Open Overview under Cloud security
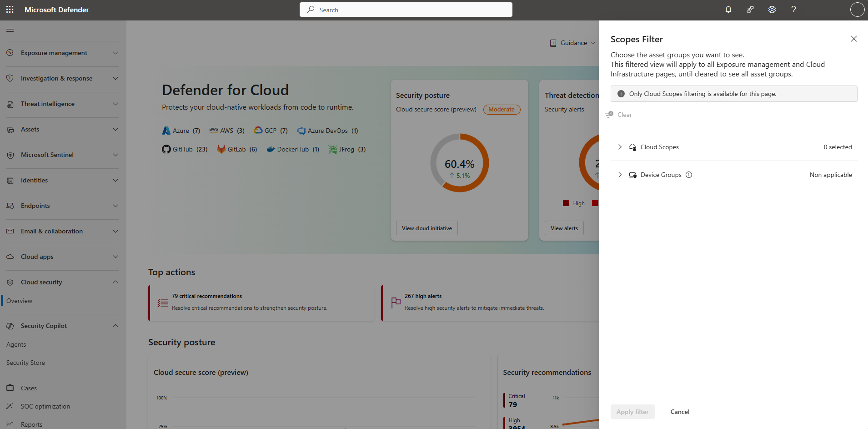 (x=19, y=301)
